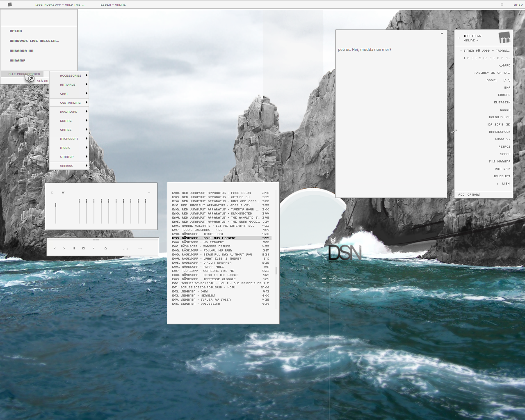Switch to the Esben - Online taskbar item

[113, 5]
